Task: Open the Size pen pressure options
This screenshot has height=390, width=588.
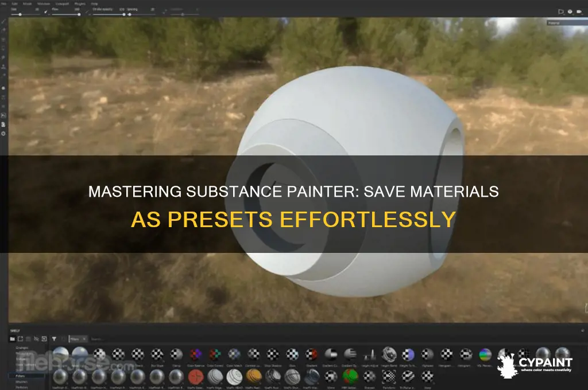Action: pyautogui.click(x=46, y=12)
